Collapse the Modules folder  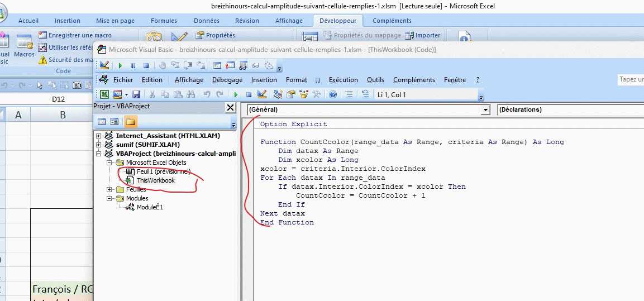point(109,198)
